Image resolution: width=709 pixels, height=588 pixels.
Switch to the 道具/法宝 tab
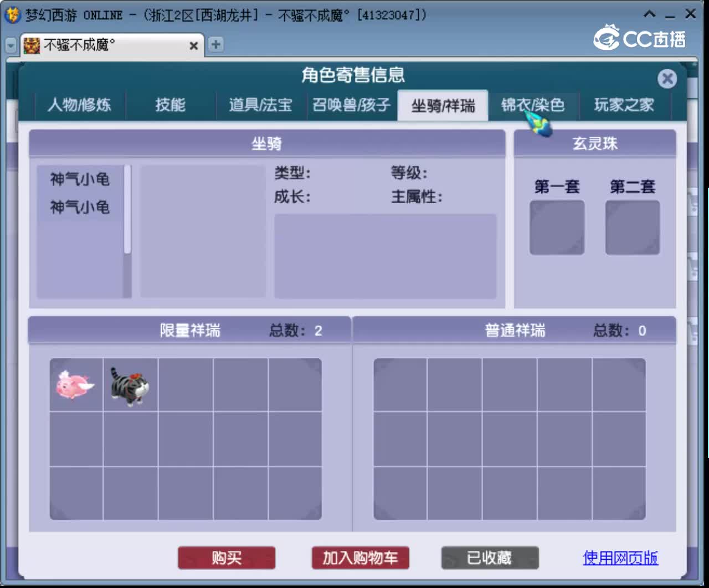click(x=260, y=105)
